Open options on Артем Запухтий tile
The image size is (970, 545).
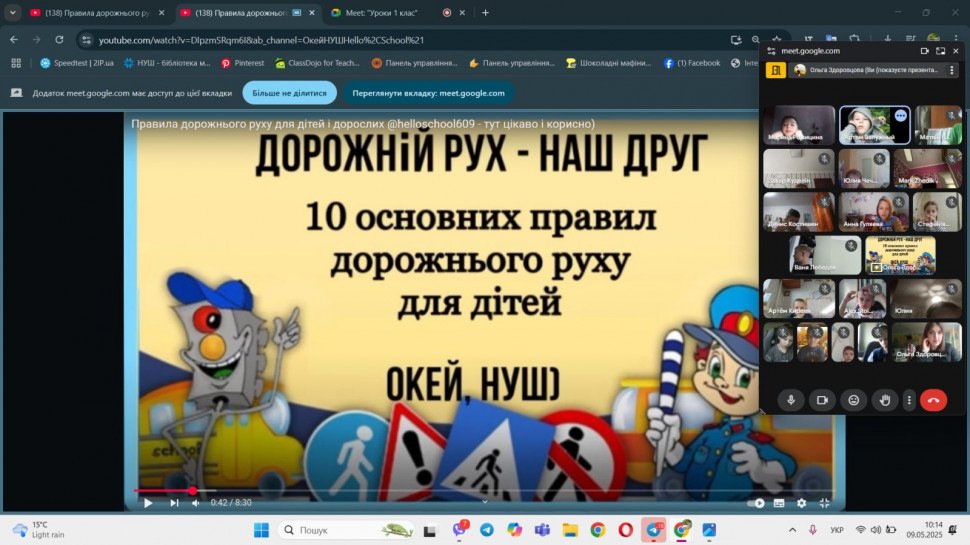pos(900,116)
